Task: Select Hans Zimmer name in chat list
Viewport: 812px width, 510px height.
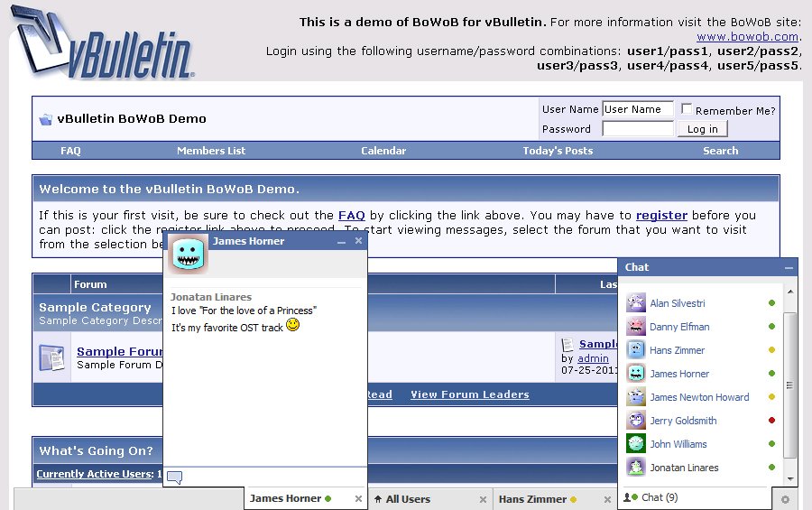Action: [677, 350]
